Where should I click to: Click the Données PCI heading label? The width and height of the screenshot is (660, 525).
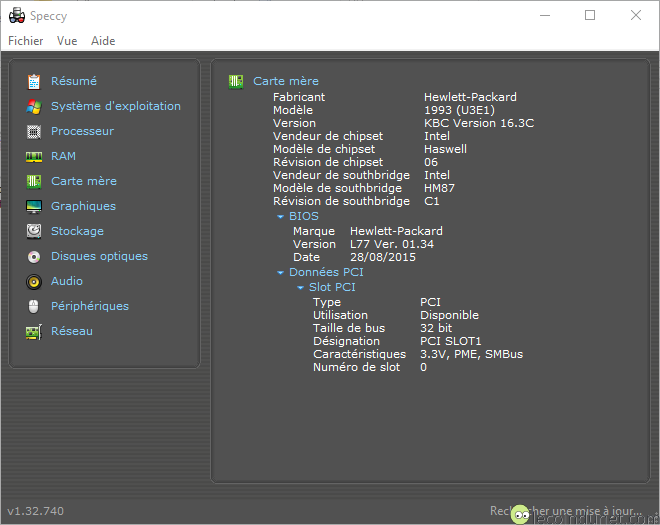click(326, 272)
